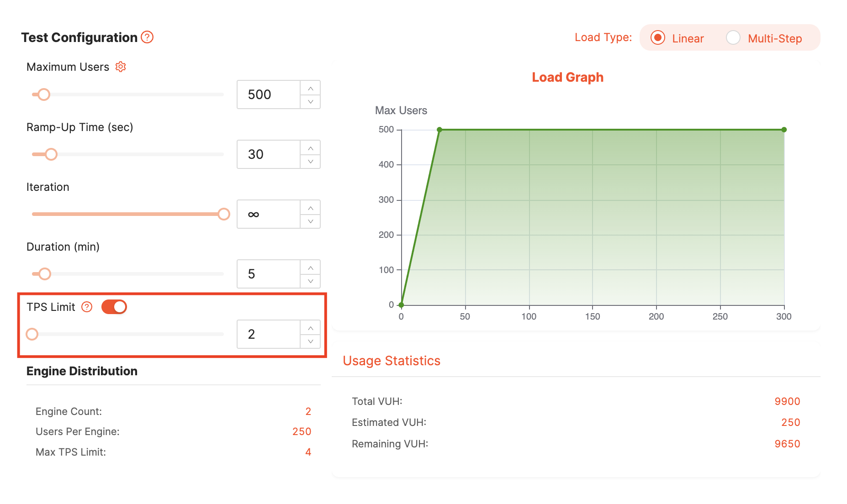Viewport: 847px width, 504px height.
Task: Increase Duration with up arrow
Action: [311, 268]
